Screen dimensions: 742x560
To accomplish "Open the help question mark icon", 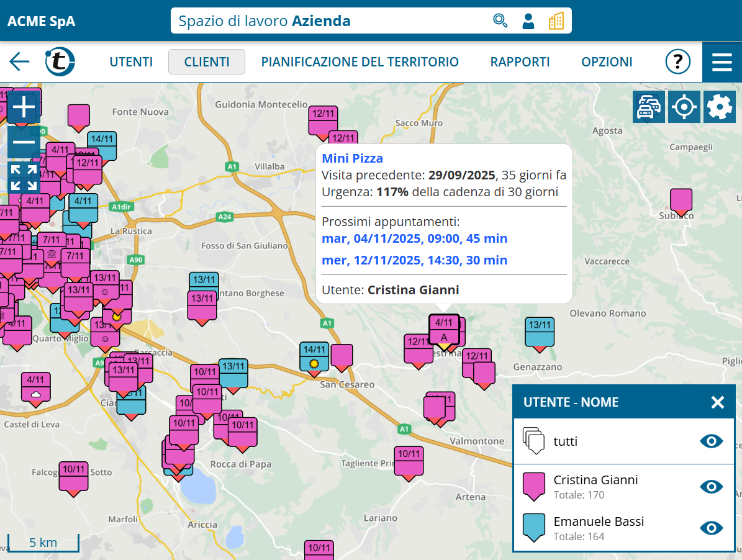I will click(x=678, y=61).
